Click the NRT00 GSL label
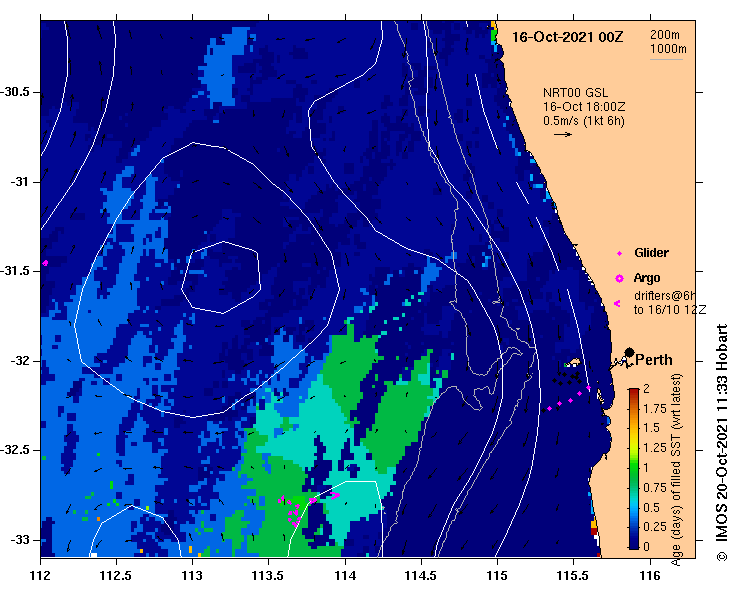Image resolution: width=739 pixels, height=592 pixels. pos(575,93)
